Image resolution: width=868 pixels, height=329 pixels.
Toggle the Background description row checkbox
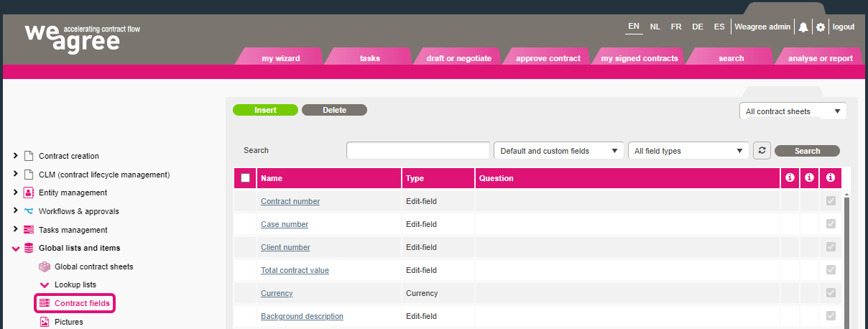point(831,316)
